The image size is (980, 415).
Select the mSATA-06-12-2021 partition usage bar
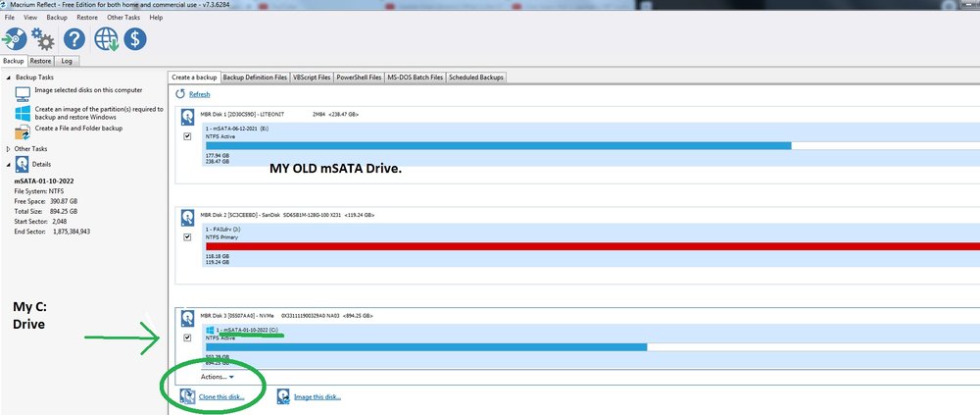pos(496,146)
